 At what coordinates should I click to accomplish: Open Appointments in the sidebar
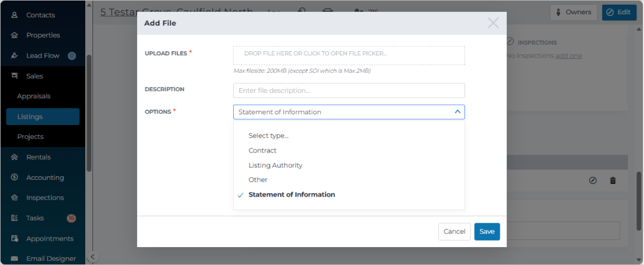[x=49, y=239]
